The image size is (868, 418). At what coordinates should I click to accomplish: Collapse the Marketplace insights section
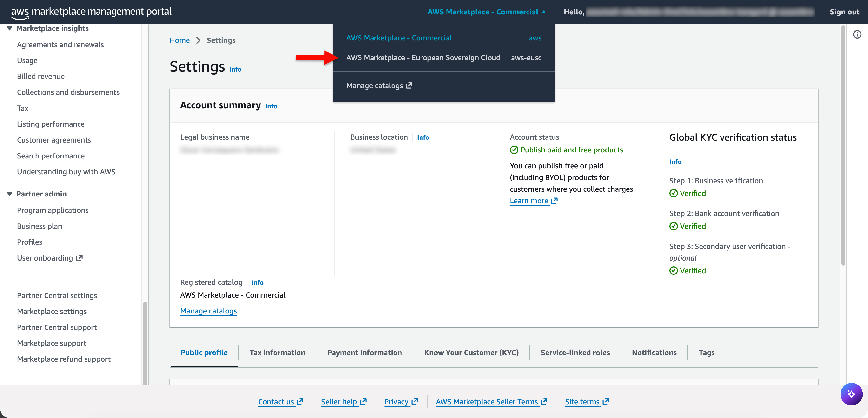9,28
